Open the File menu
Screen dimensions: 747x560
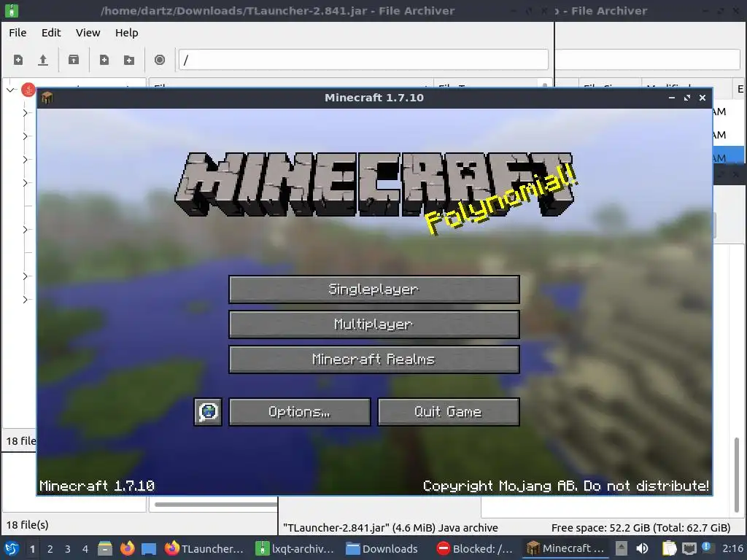coord(18,33)
